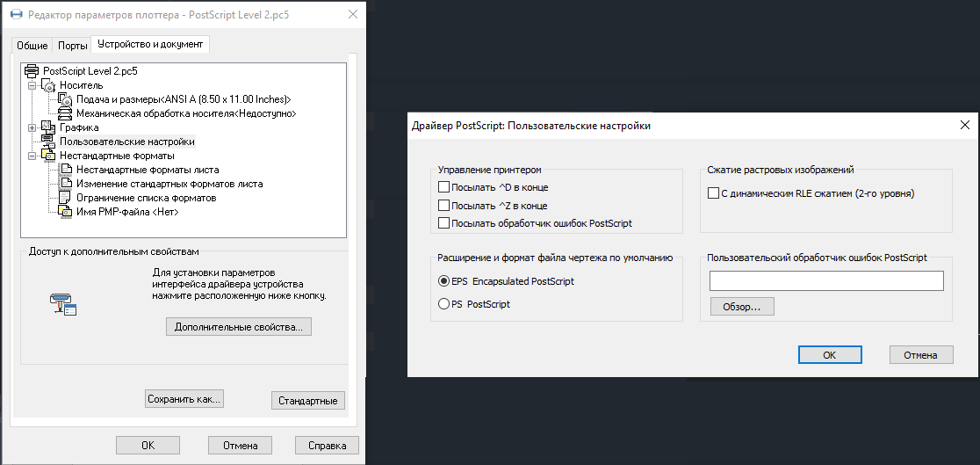This screenshot has height=465, width=980.
Task: Expand the Графика tree node
Action: pyautogui.click(x=32, y=127)
